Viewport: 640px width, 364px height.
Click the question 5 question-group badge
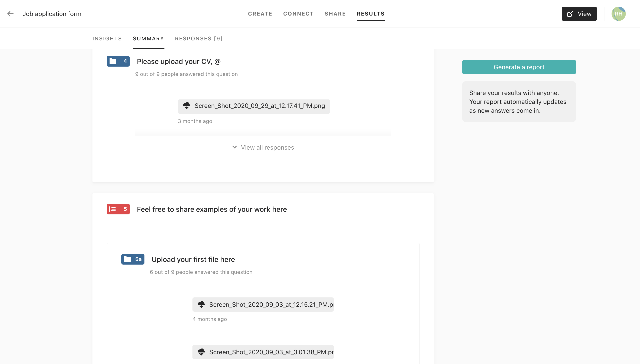(118, 209)
